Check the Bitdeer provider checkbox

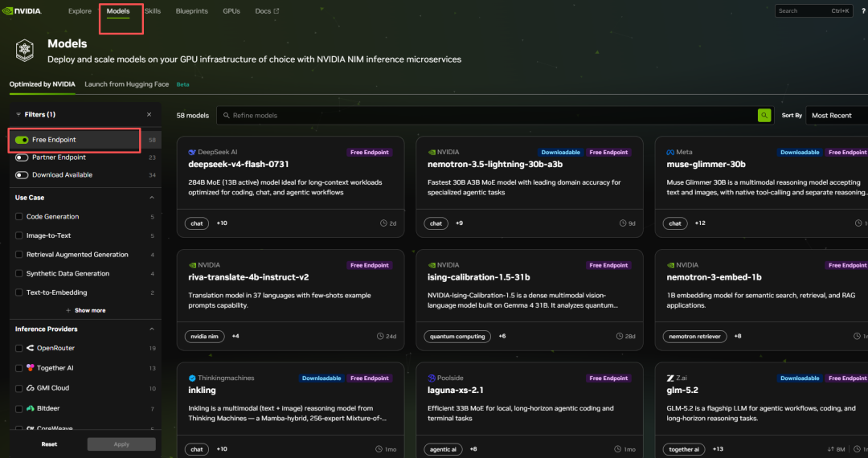[18, 409]
